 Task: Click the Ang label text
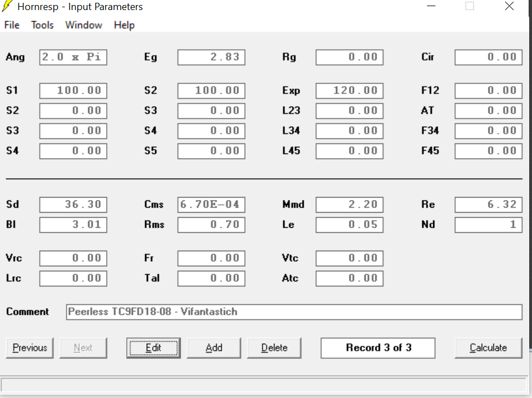(15, 57)
